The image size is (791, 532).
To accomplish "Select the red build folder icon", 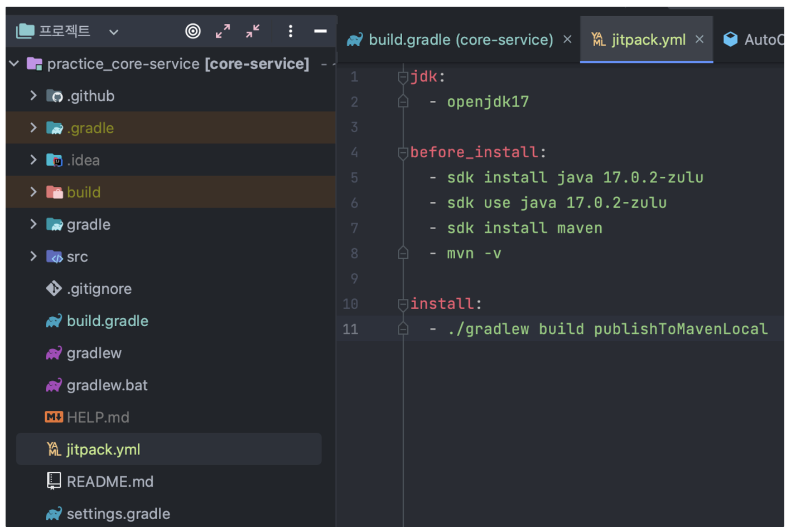I will click(x=54, y=192).
